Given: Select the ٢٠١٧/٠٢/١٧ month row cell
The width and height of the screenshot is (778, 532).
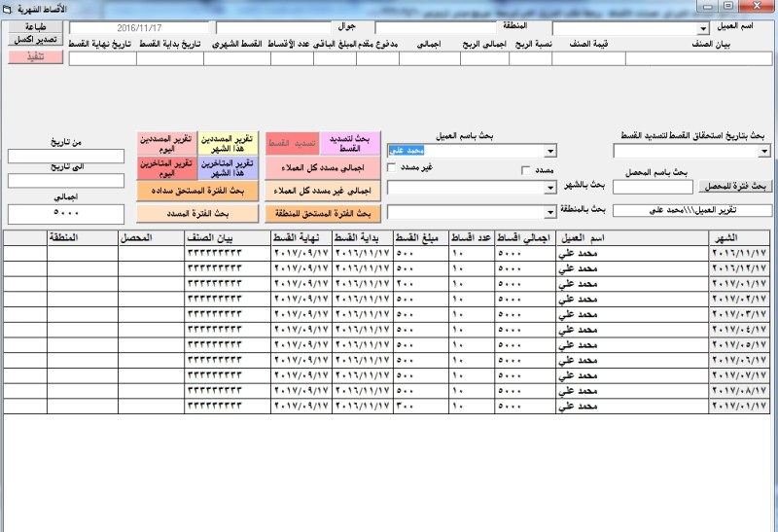Looking at the screenshot, I should (740, 300).
